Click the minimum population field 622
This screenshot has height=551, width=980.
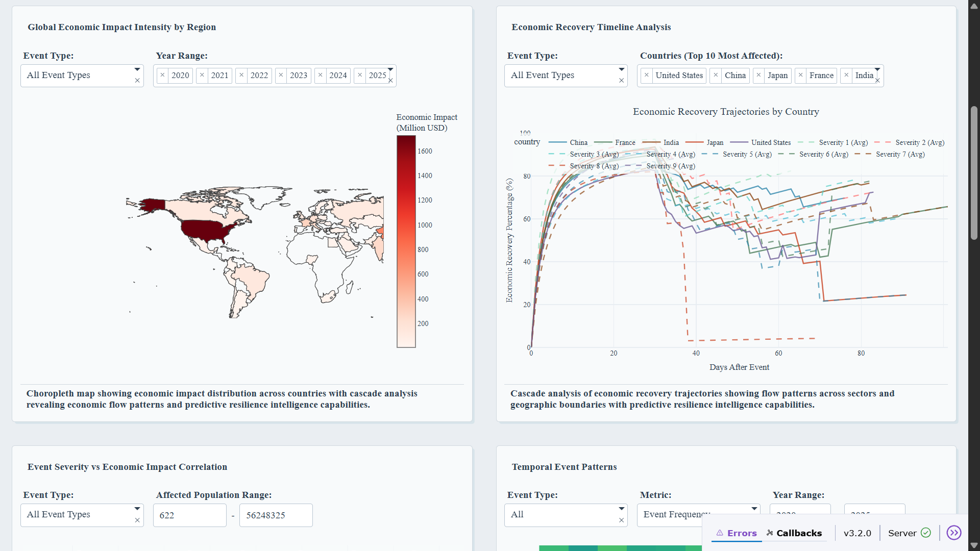189,515
